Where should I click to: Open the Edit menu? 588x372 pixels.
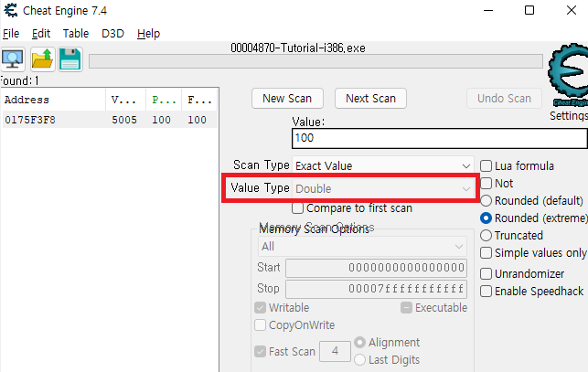click(41, 34)
